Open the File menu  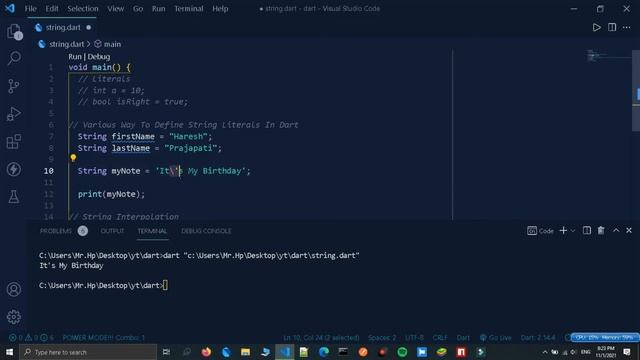point(31,9)
